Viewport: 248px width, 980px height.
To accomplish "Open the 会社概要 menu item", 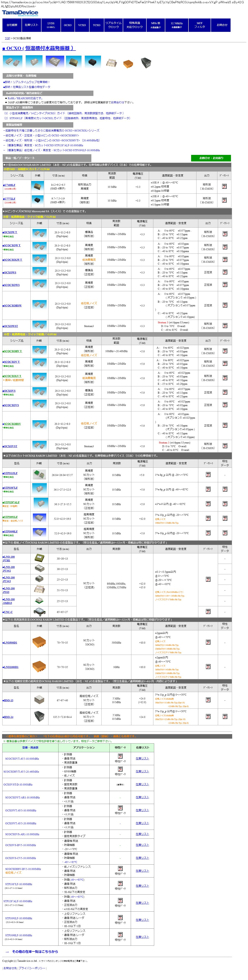I will coord(12,25).
